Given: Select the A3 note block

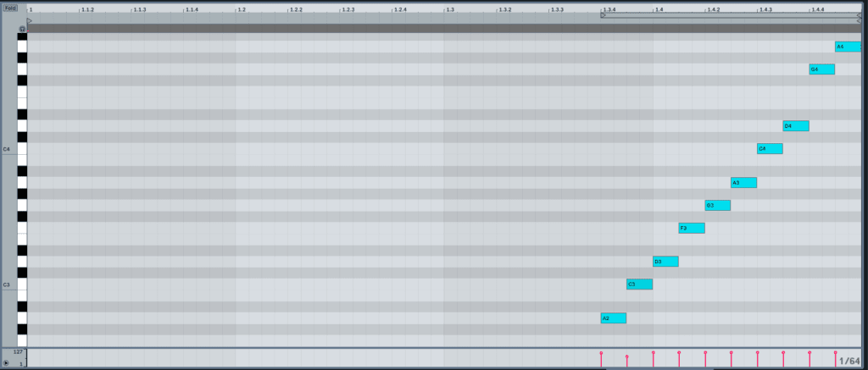Looking at the screenshot, I should 743,183.
